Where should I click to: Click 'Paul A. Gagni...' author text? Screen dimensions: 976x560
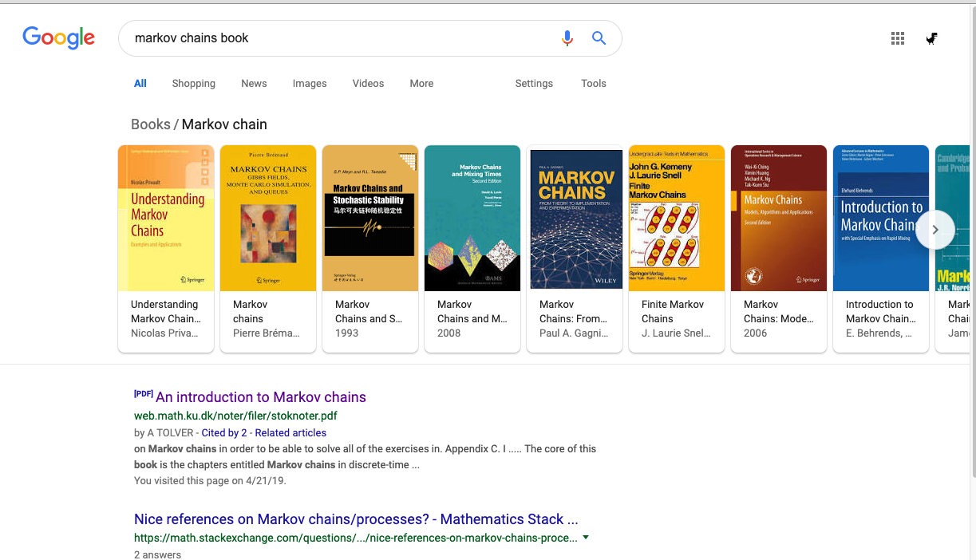[574, 333]
